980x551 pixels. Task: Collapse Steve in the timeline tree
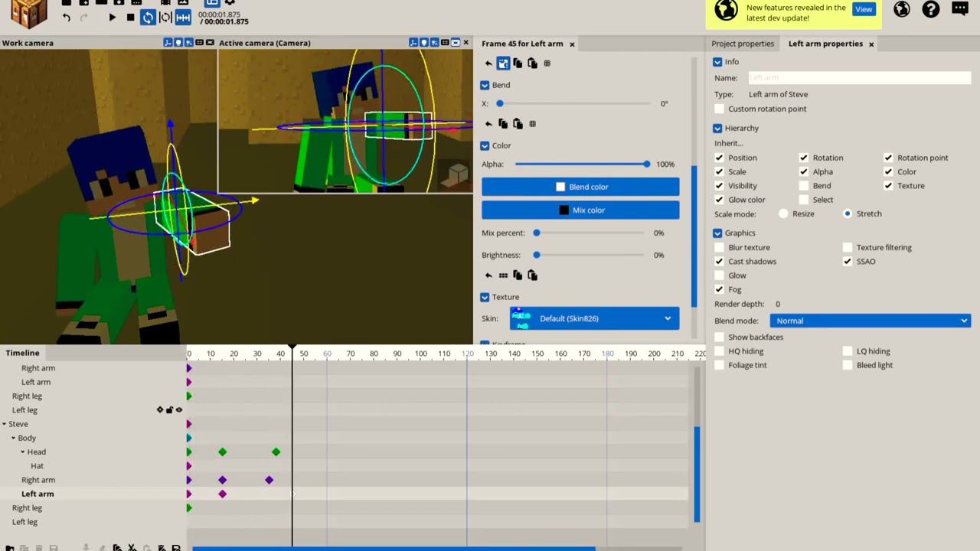tap(4, 424)
